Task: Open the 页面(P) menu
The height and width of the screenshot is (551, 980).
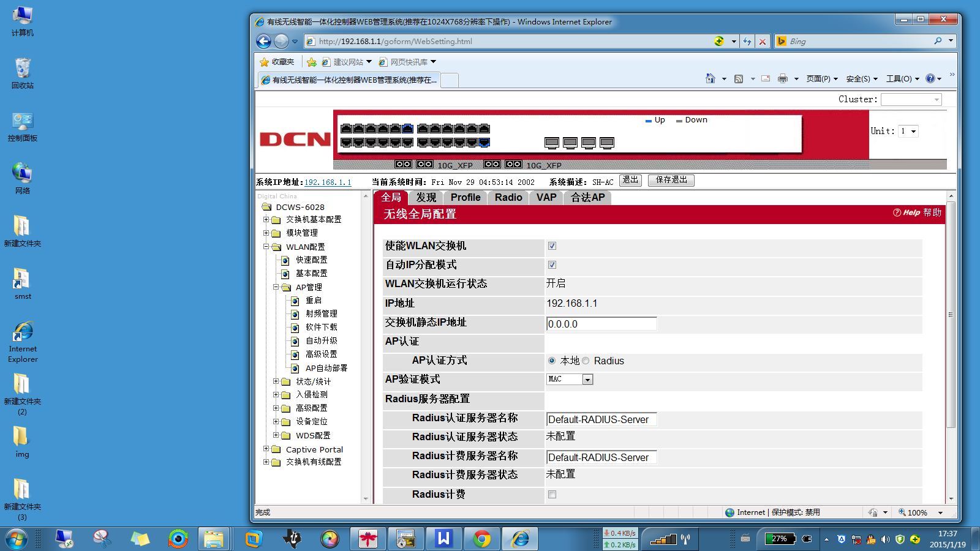Action: pyautogui.click(x=821, y=78)
